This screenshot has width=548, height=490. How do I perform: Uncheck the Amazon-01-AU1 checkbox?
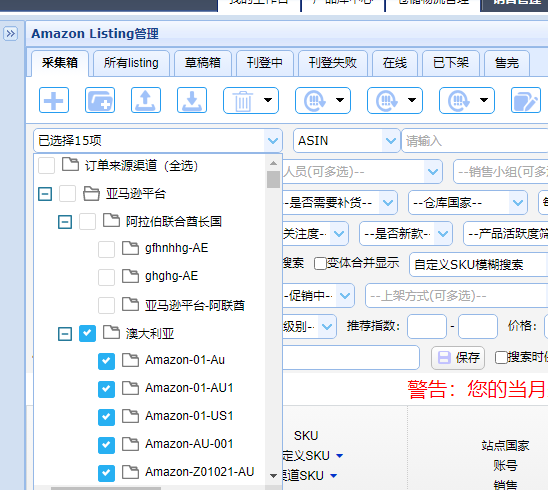point(106,389)
